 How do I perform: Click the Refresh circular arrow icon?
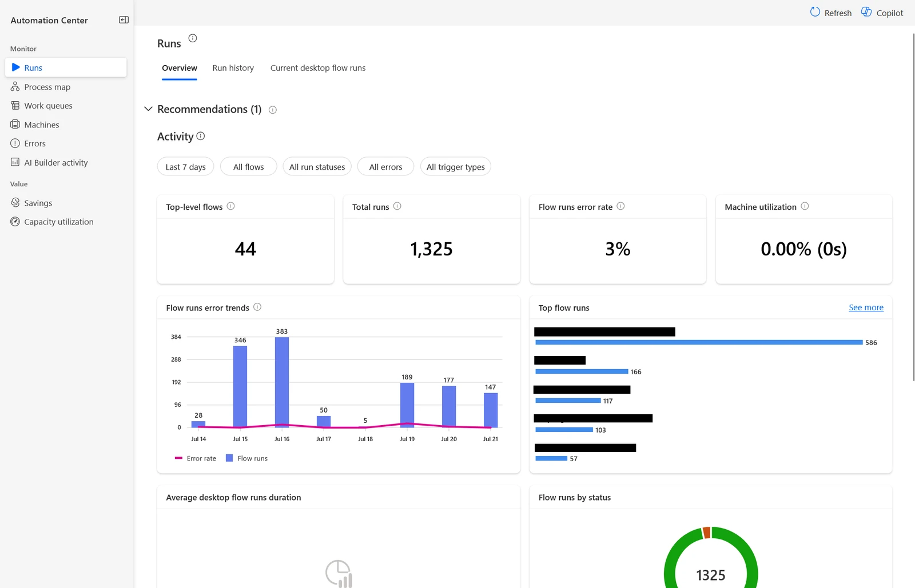pyautogui.click(x=815, y=12)
